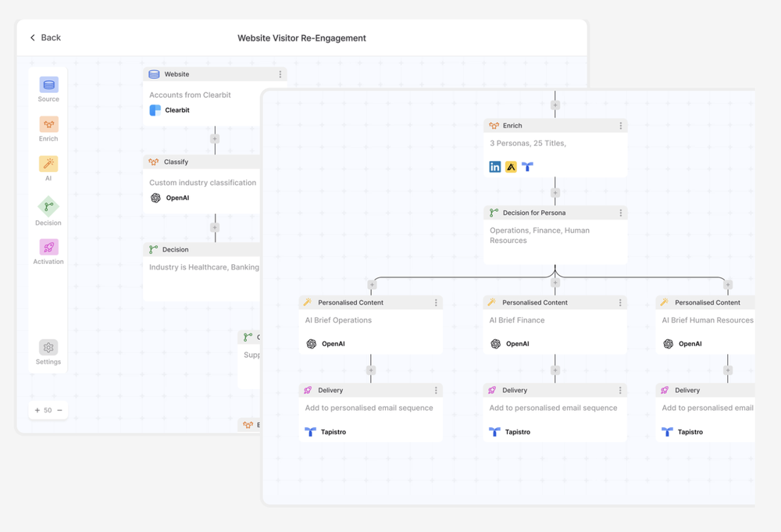The image size is (781, 532).
Task: Click rocket icon on Finance Delivery header
Action: (492, 390)
